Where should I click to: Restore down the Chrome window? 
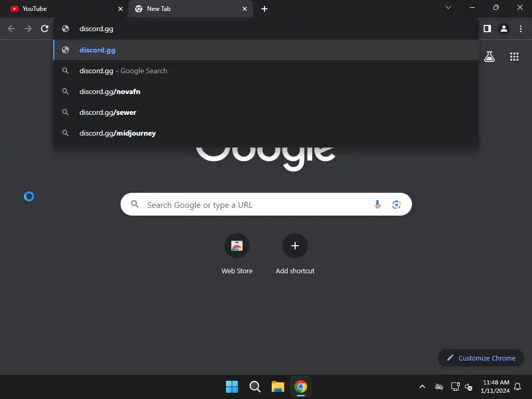click(496, 7)
